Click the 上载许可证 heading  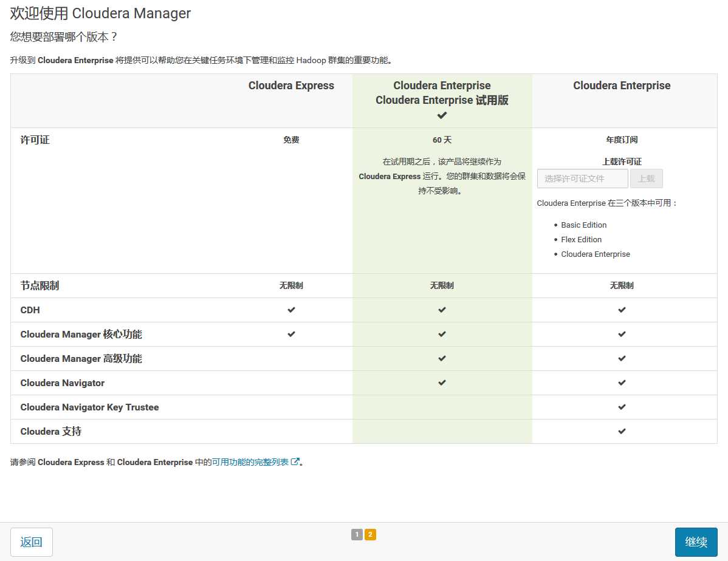click(x=622, y=161)
